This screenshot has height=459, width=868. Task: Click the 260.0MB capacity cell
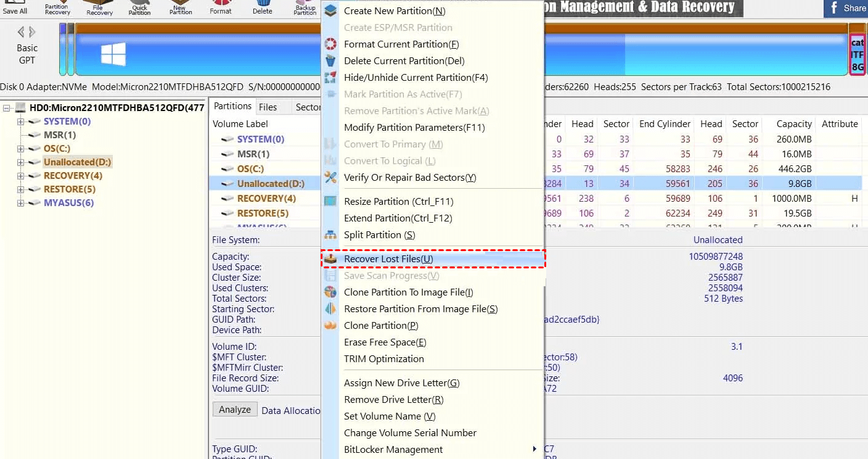(795, 139)
